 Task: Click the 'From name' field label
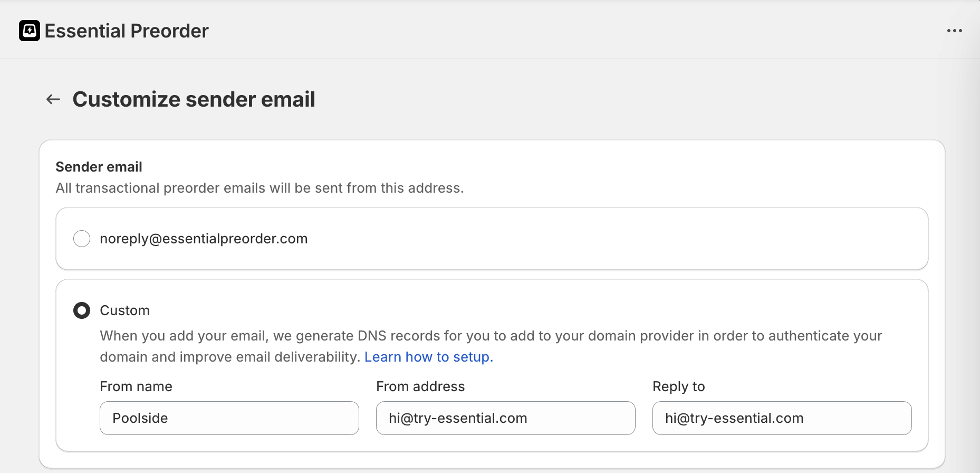click(136, 386)
